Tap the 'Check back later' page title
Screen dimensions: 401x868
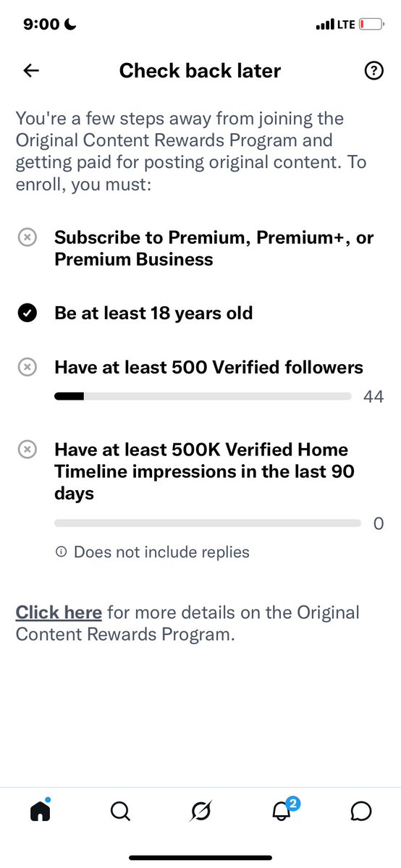[x=200, y=71]
